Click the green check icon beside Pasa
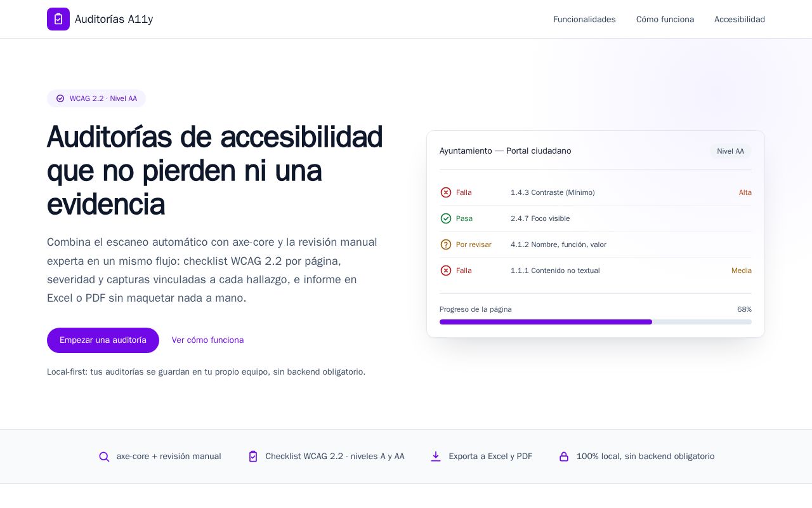Screen dimensions: 812x508 [446, 218]
